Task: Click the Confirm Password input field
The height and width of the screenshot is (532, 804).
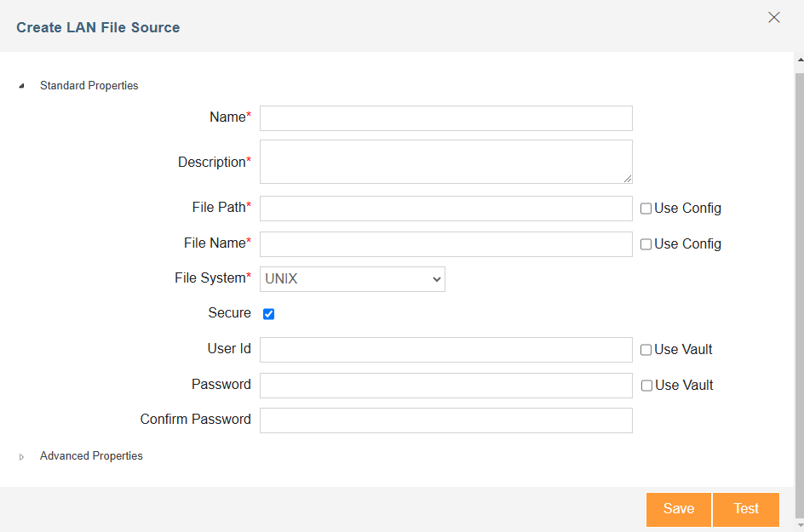Action: tap(446, 420)
